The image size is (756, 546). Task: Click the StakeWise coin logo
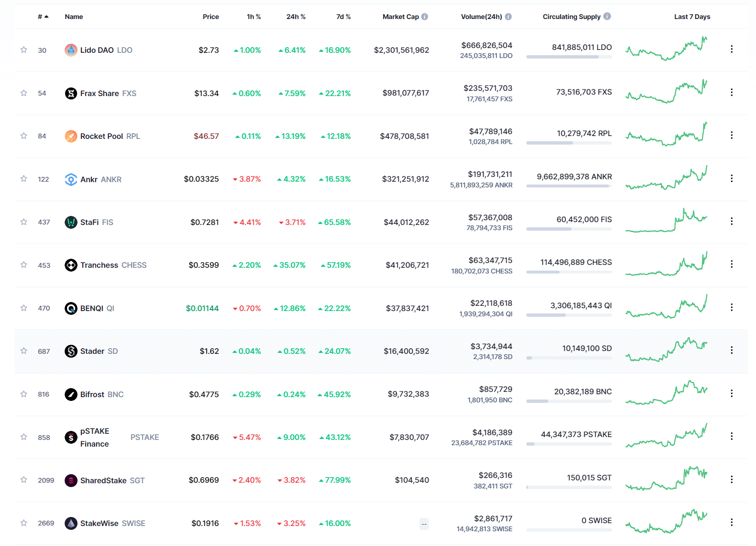(x=71, y=523)
